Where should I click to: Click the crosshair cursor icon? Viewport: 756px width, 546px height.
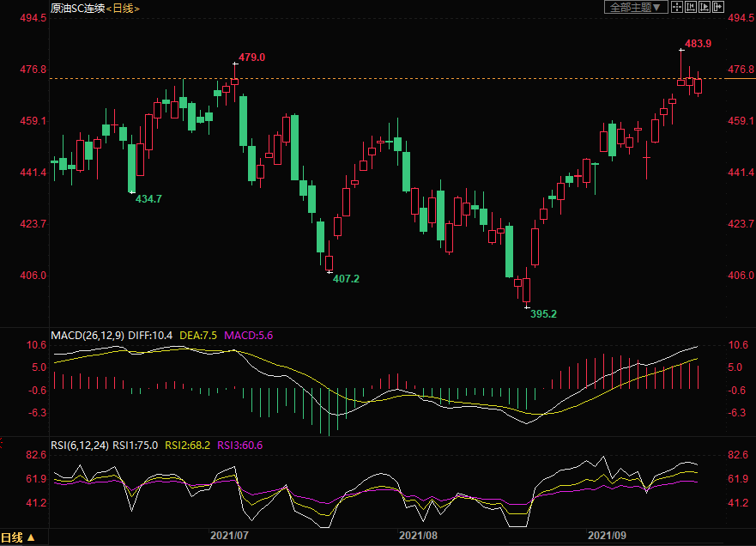click(x=676, y=7)
